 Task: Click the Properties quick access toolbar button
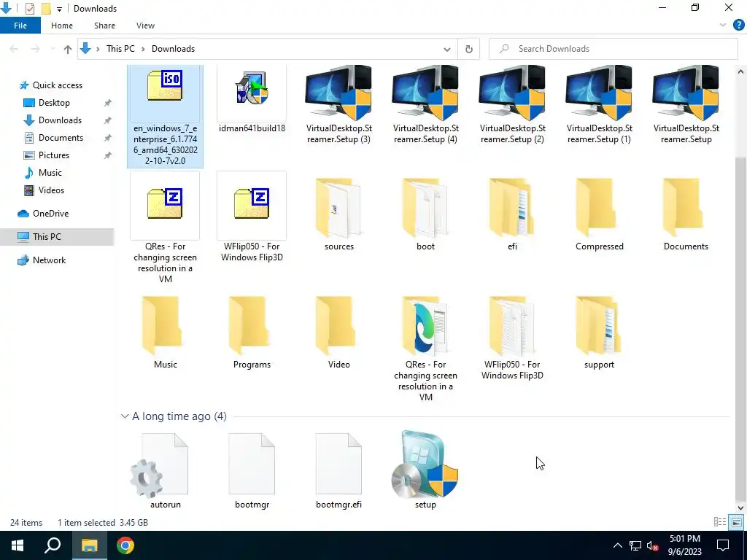coord(29,9)
